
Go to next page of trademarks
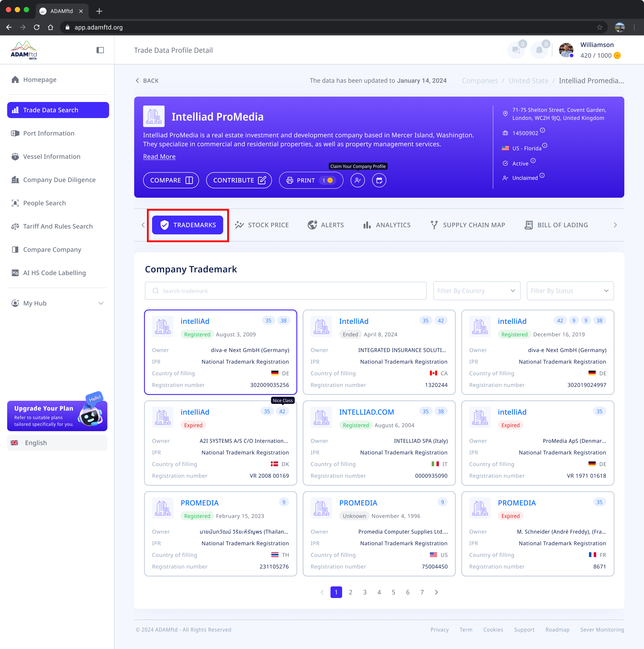(436, 592)
